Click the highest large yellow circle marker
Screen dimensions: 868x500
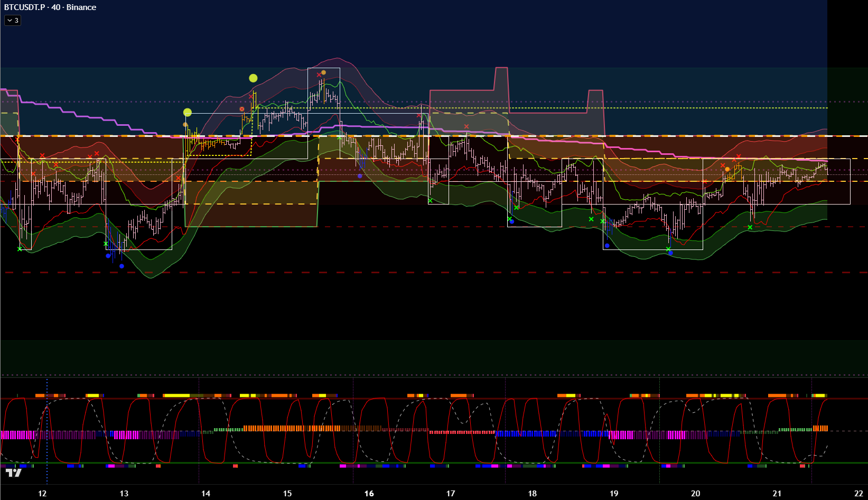[x=253, y=78]
